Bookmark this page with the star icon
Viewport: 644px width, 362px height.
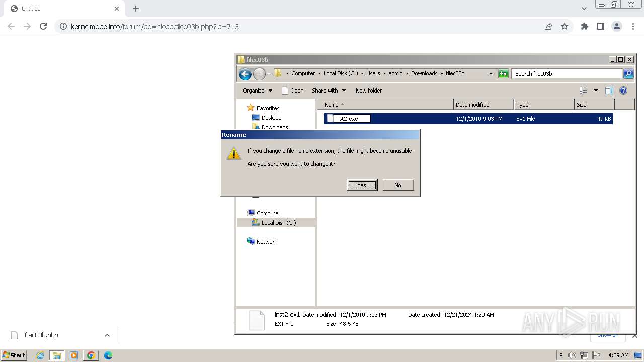point(565,26)
